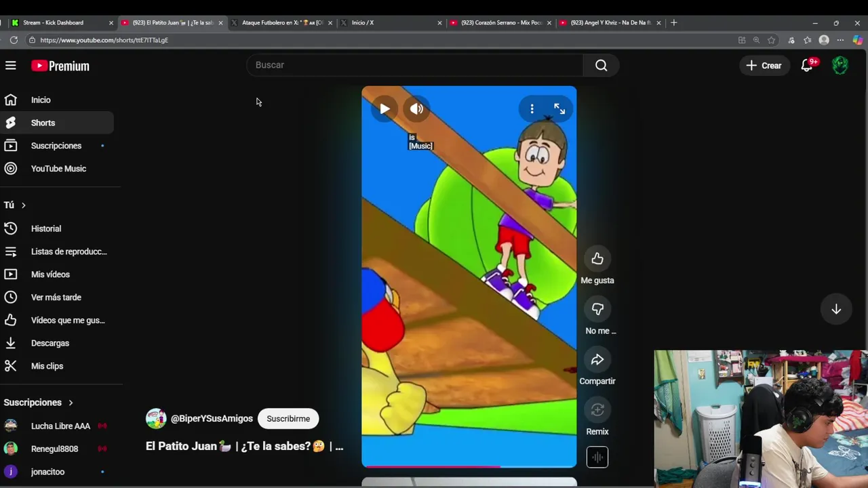This screenshot has width=868, height=488.
Task: Open Mis vídeos
Action: [x=57, y=274]
